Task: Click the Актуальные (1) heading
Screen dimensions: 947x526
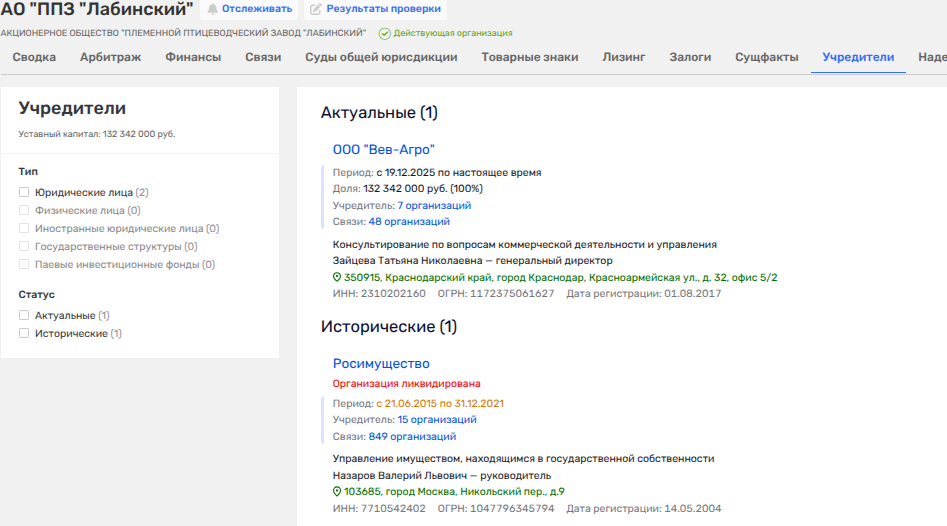Action: coord(379,113)
